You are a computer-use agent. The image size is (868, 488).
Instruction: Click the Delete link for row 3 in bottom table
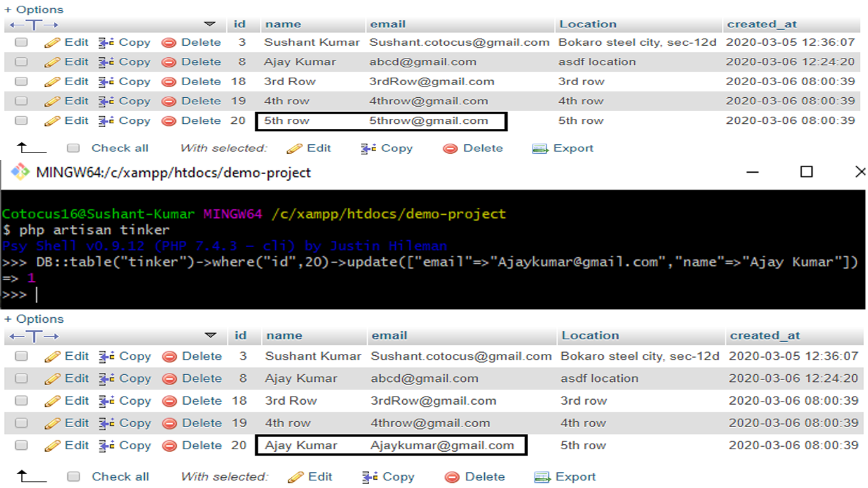pyautogui.click(x=201, y=356)
